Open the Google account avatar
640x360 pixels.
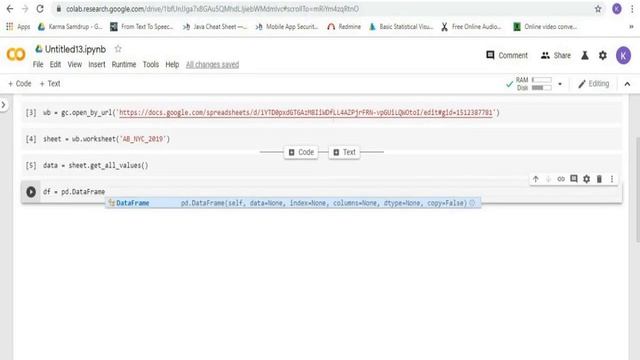point(623,55)
